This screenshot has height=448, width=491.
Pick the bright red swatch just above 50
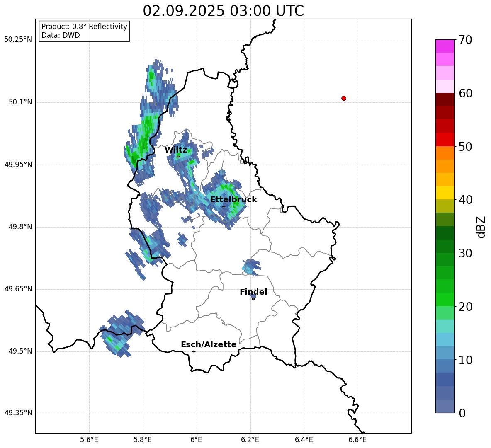(x=445, y=140)
